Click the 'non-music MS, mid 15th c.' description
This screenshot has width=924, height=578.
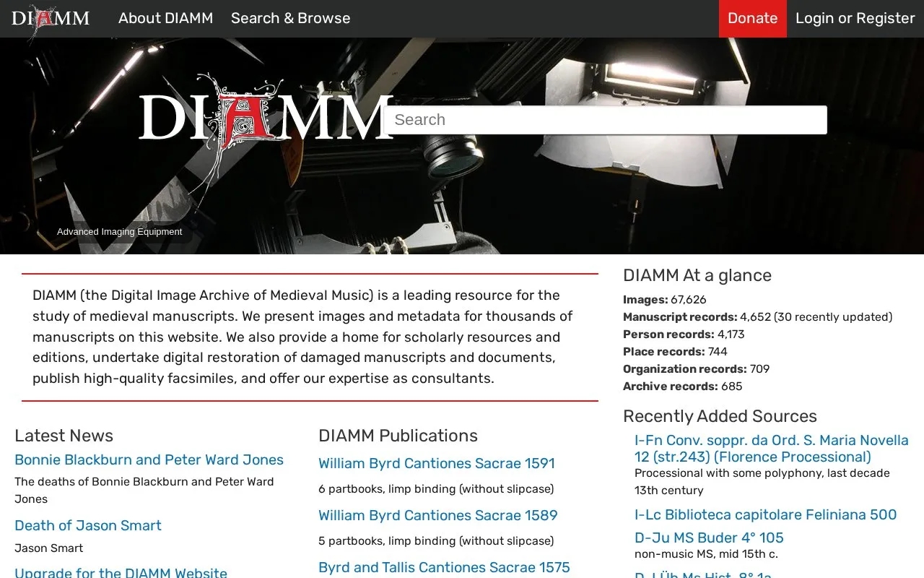tap(706, 555)
